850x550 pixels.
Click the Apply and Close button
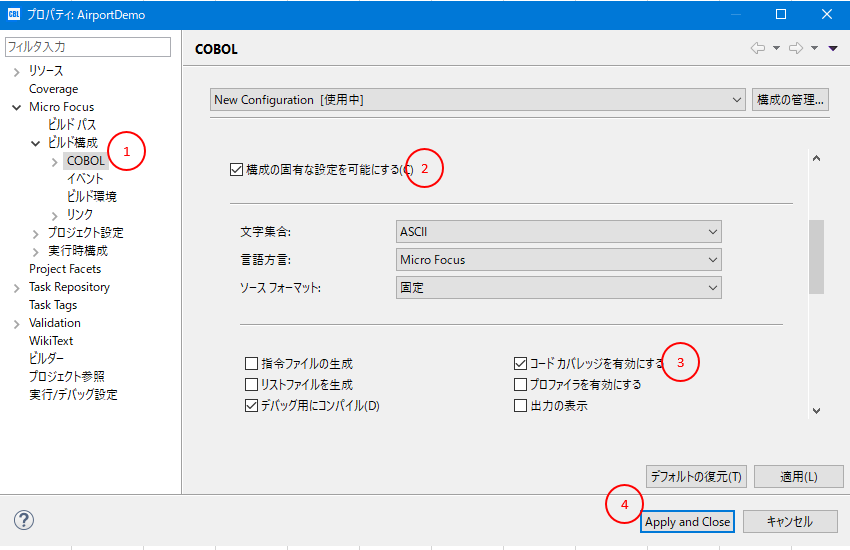point(687,522)
